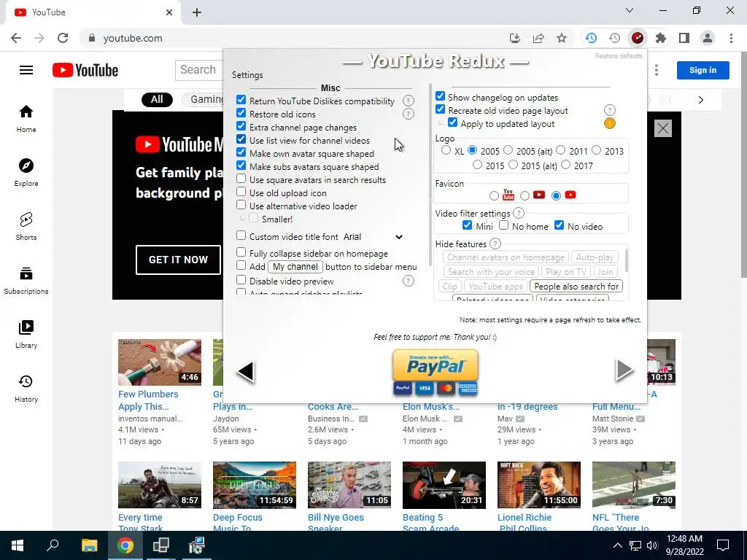Viewport: 747px width, 560px height.
Task: Go to Home in YouTube sidebar
Action: [26, 119]
